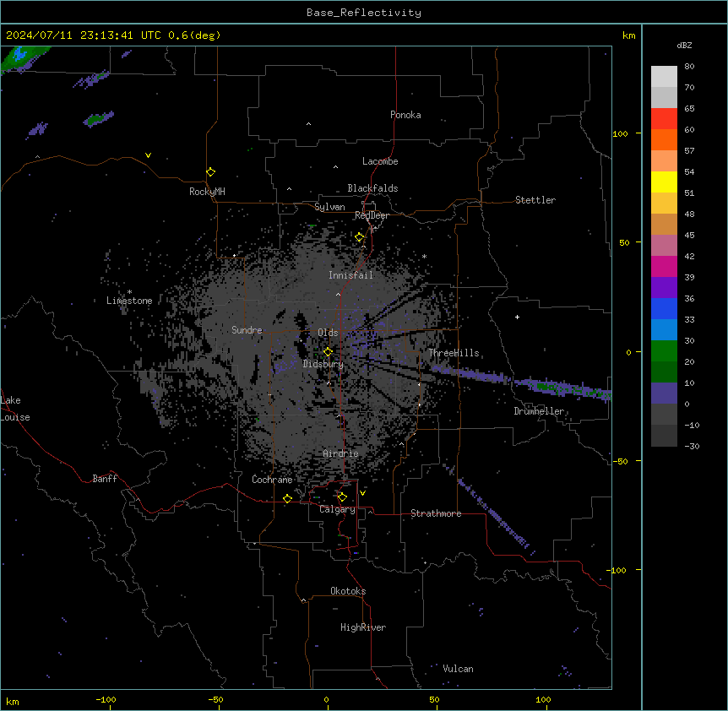Image resolution: width=728 pixels, height=711 pixels.
Task: Choose the light blue 33-30 dBZ swatch
Action: (664, 330)
